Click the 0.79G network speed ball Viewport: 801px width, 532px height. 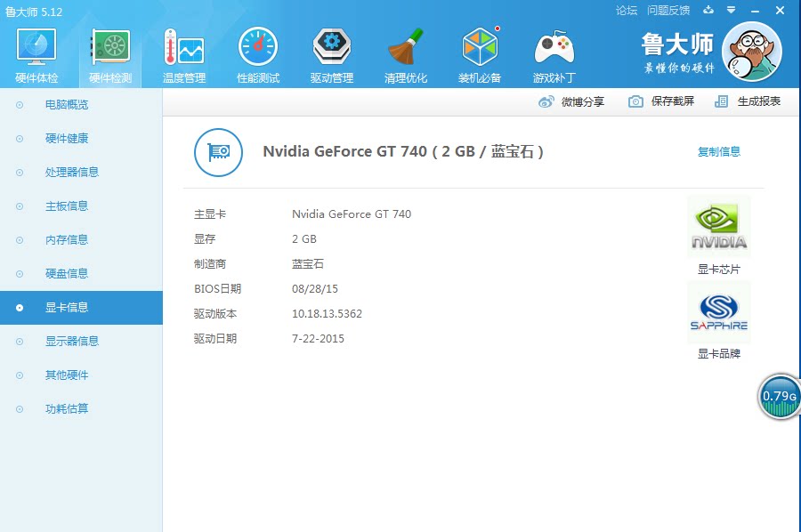coord(778,397)
